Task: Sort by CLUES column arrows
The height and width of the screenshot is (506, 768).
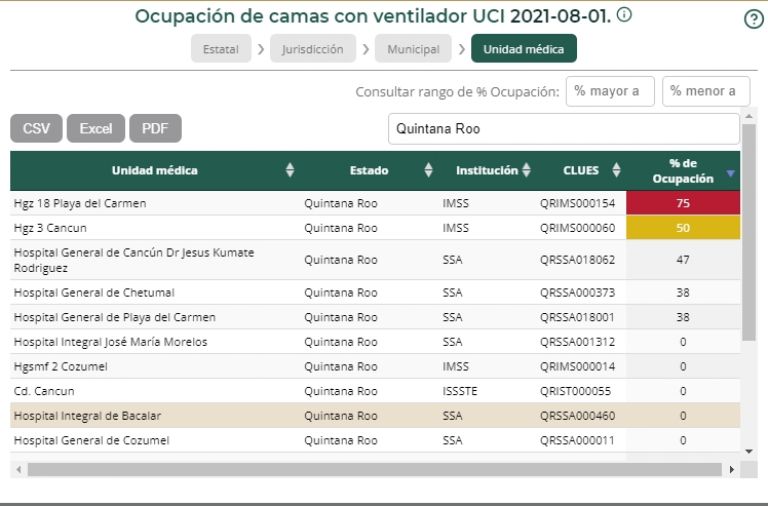Action: click(x=616, y=170)
